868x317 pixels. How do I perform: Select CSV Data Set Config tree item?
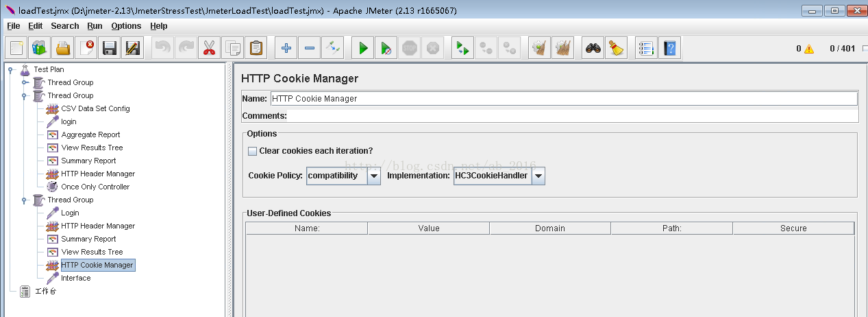tap(95, 108)
